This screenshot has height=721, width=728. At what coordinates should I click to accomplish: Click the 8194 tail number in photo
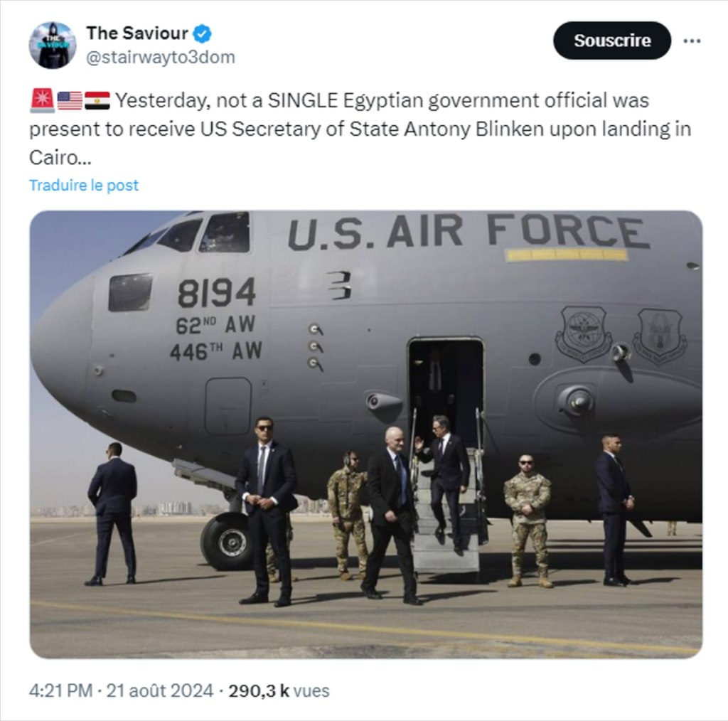click(216, 293)
